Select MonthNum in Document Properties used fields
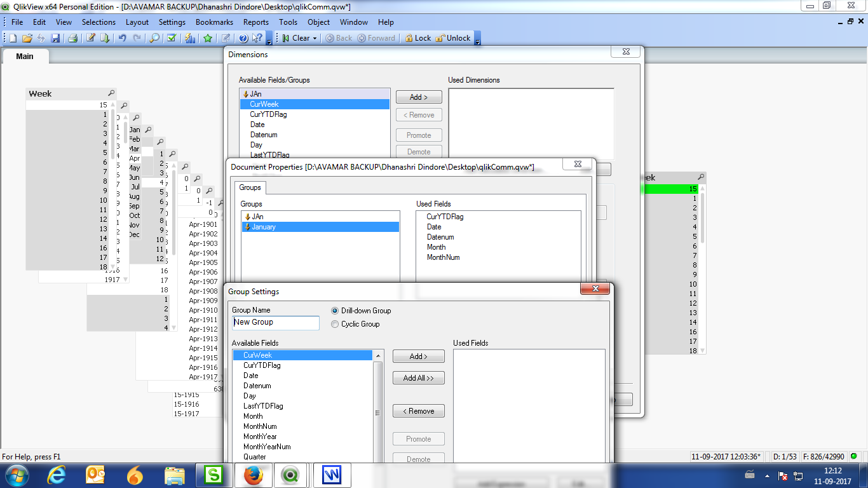 pyautogui.click(x=443, y=257)
